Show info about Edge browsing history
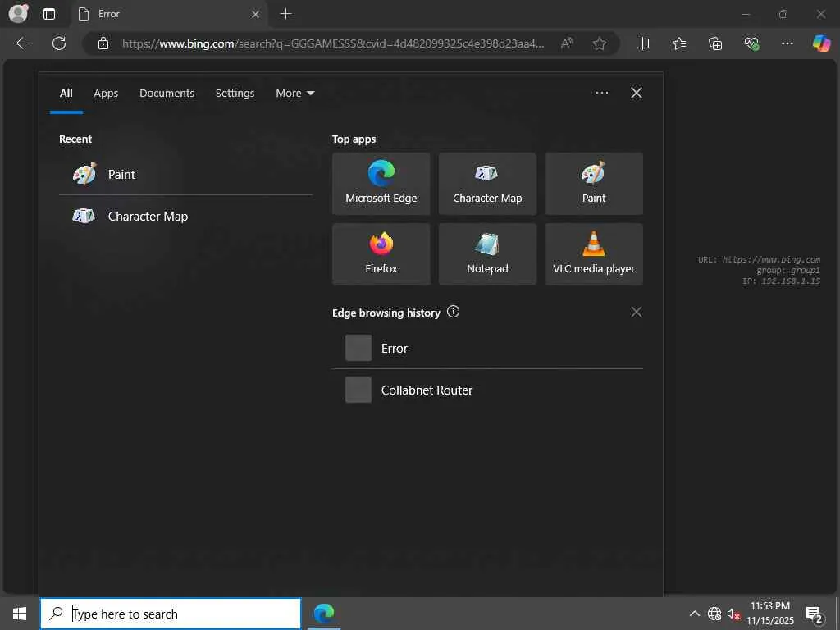 [453, 312]
